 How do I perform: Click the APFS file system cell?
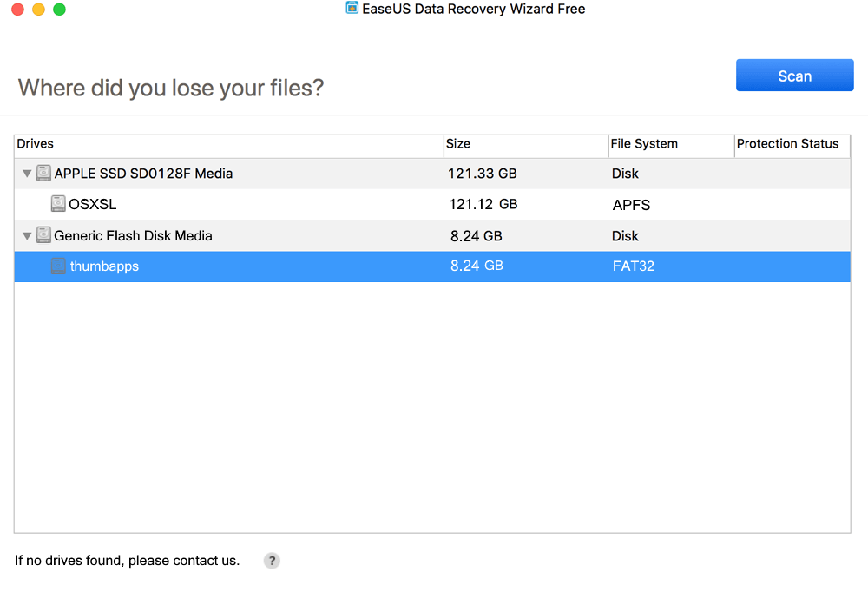pos(631,205)
